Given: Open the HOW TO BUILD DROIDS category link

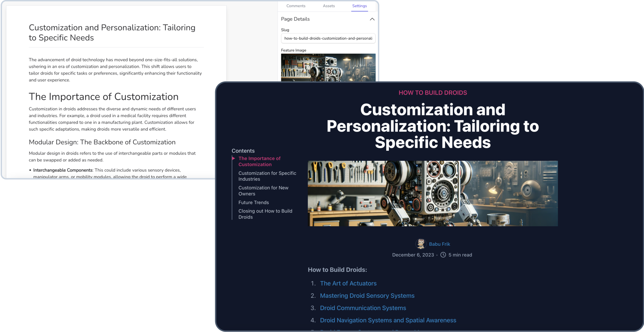Looking at the screenshot, I should [433, 93].
